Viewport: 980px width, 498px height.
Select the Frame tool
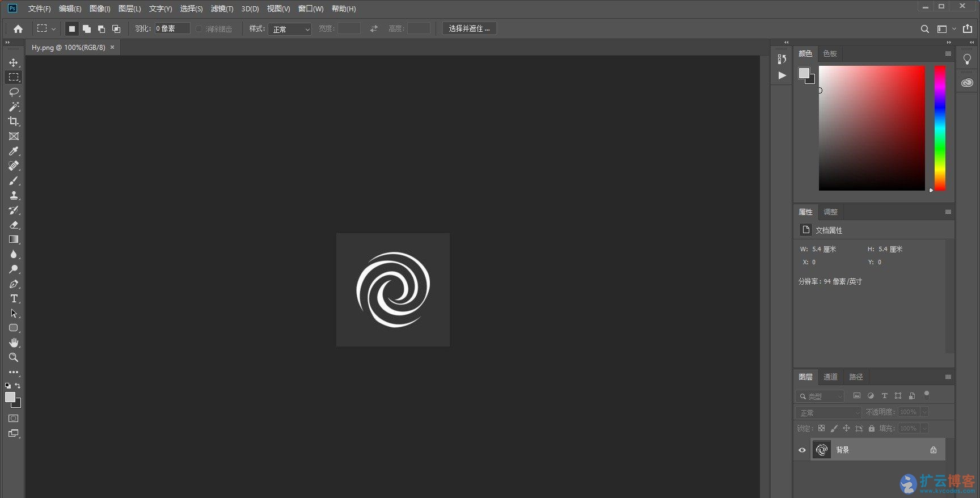click(14, 136)
